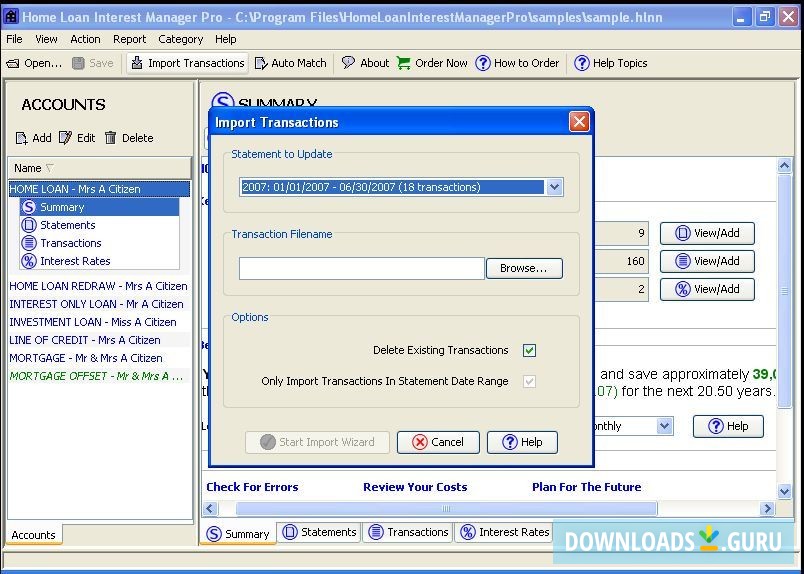Screen dimensions: 804x574
Task: Click the vertical scrollbar up arrow
Action: coord(785,165)
